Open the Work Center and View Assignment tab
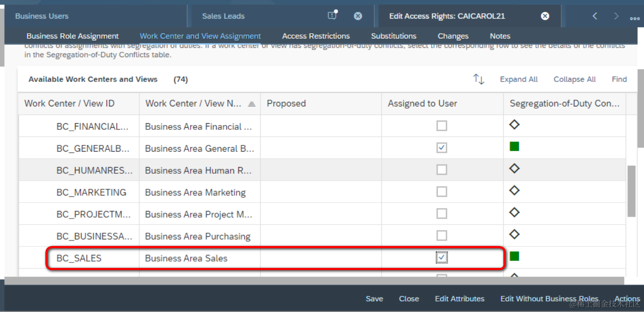The image size is (644, 312). [x=200, y=36]
